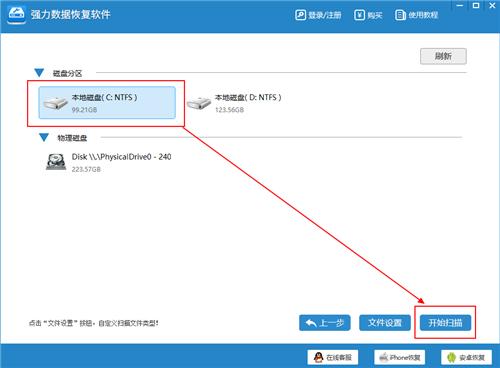Click the 123.56GB size text

click(x=229, y=110)
